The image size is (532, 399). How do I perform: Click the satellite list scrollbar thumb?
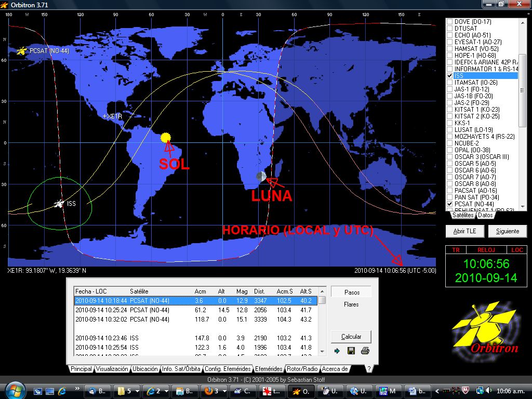tap(523, 90)
